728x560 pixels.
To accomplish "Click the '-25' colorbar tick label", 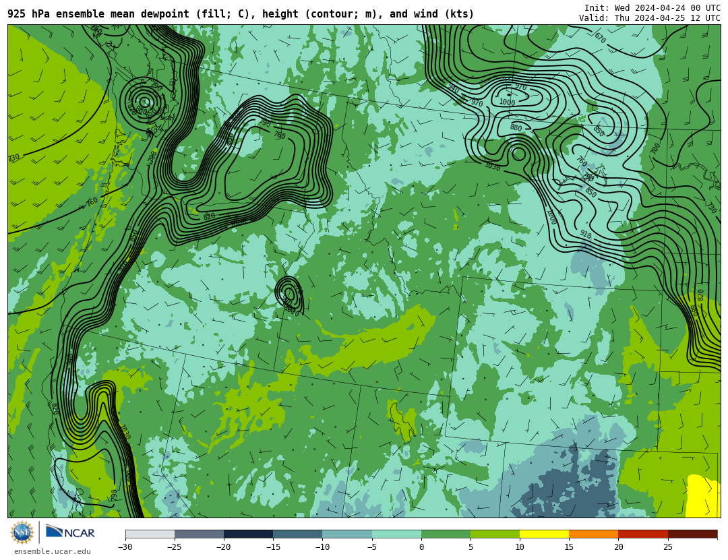I will click(175, 547).
